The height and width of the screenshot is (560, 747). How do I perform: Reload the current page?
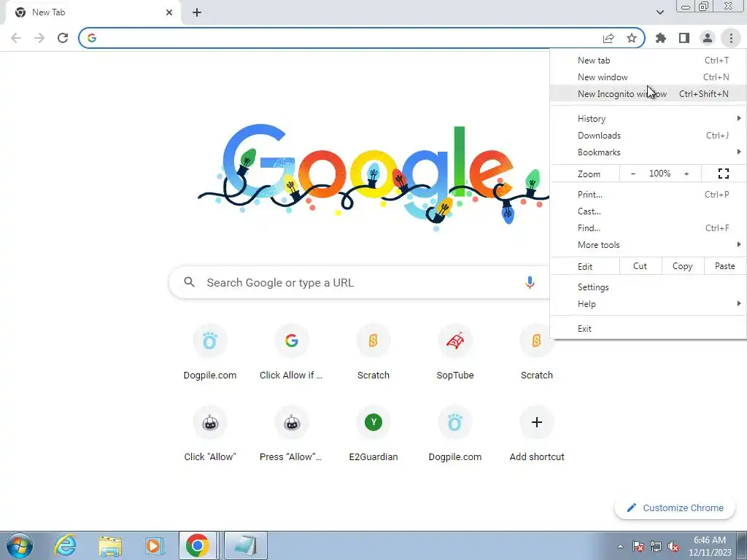coord(63,38)
